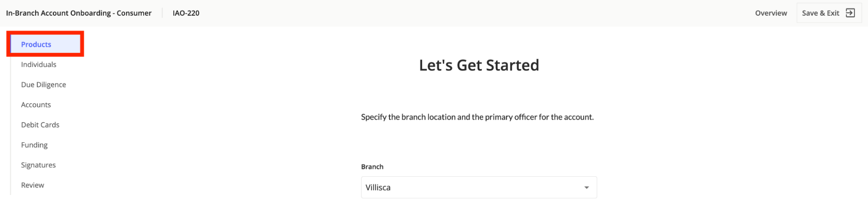Viewport: 868px width, 208px height.
Task: Go to the Individuals step
Action: [39, 64]
